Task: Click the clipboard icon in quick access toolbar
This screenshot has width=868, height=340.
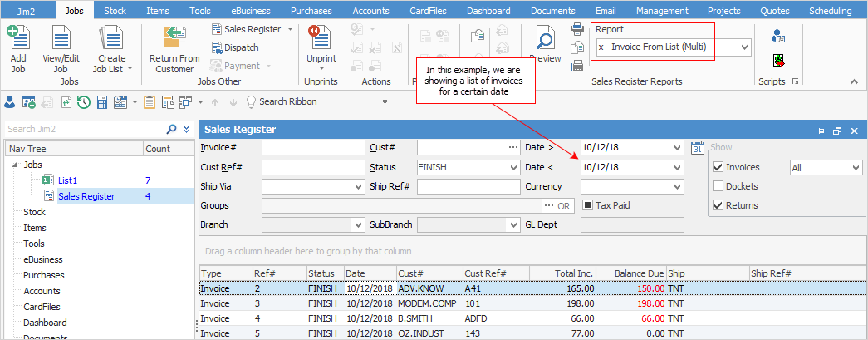Action: tap(149, 102)
